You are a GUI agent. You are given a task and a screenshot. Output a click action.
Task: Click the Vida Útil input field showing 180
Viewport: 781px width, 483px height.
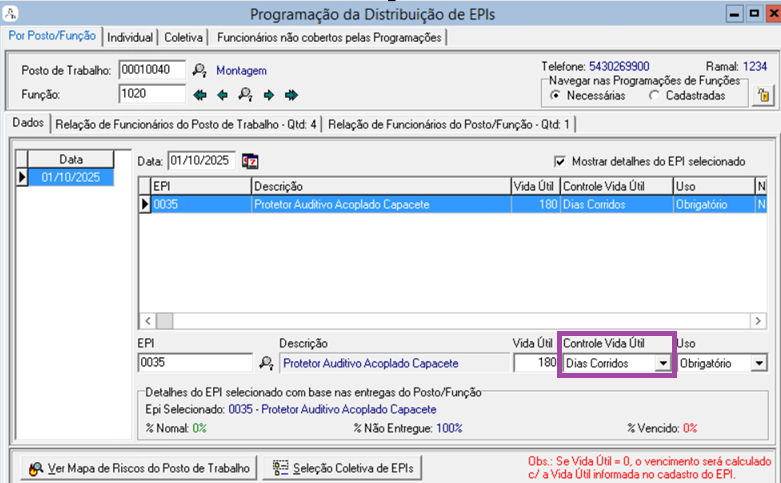[x=535, y=363]
